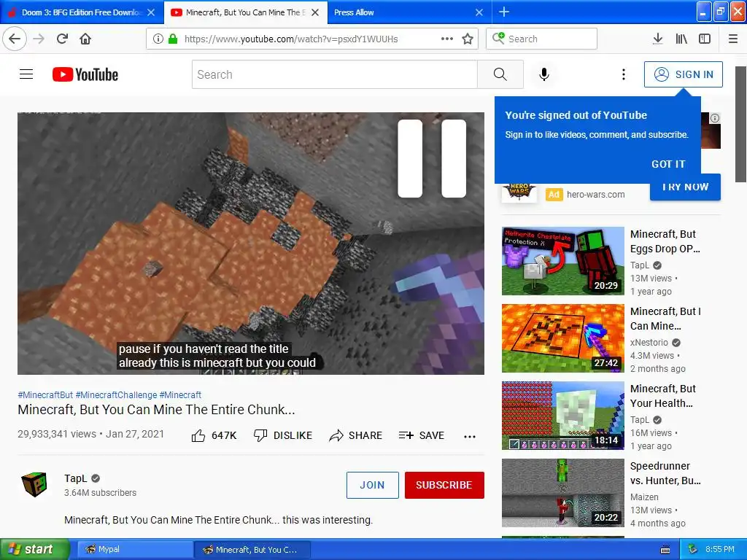Click the SIGN IN button
Screen dimensions: 747x560
683,74
